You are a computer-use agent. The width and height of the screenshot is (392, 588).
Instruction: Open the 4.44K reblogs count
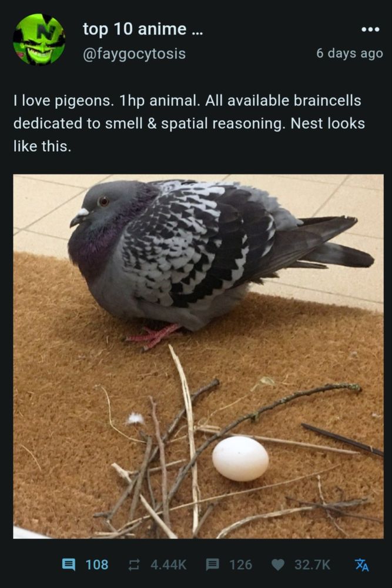[168, 564]
